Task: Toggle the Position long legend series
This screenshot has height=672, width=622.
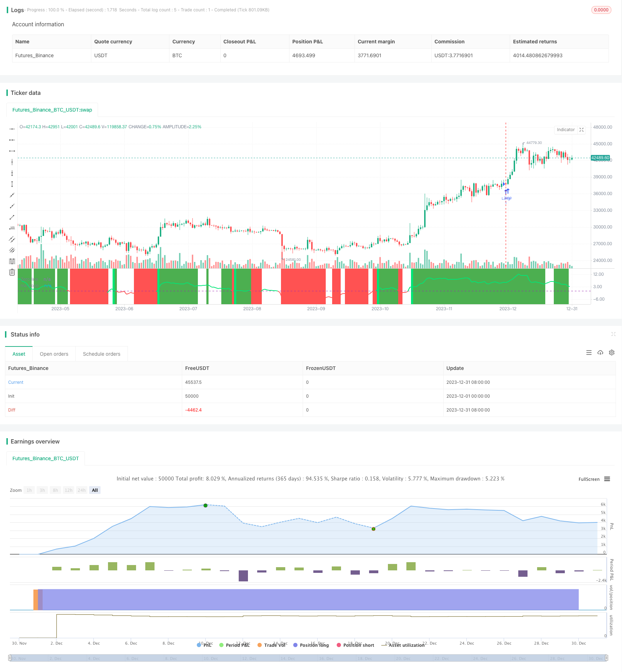Action: point(311,645)
